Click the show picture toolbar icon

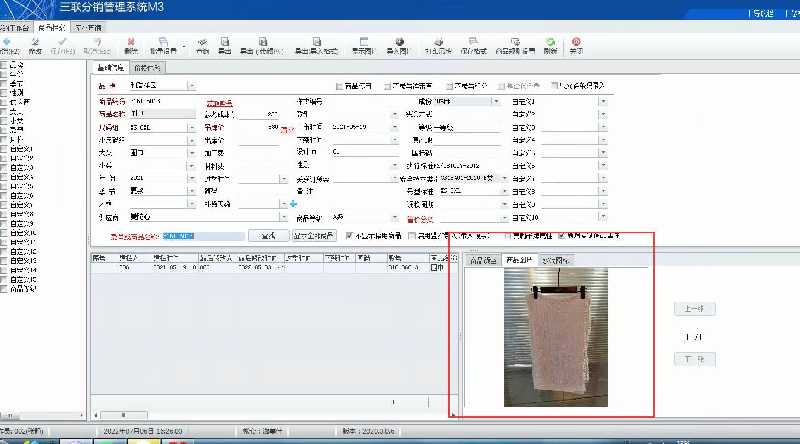pos(363,43)
